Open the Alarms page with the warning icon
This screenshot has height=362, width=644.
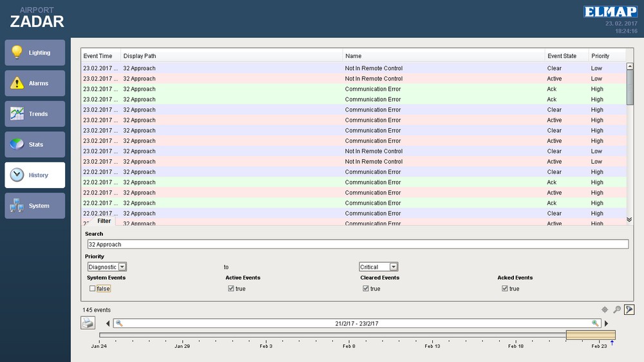coord(35,83)
